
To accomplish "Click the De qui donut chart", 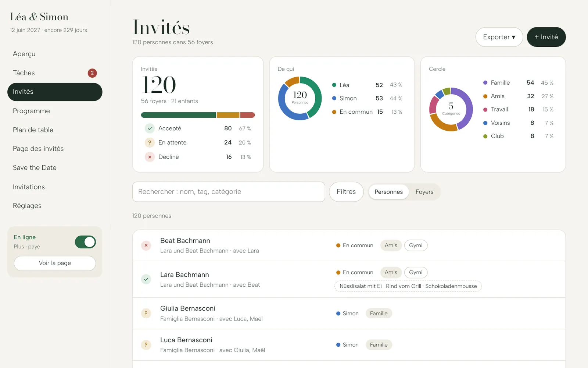I will point(300,98).
